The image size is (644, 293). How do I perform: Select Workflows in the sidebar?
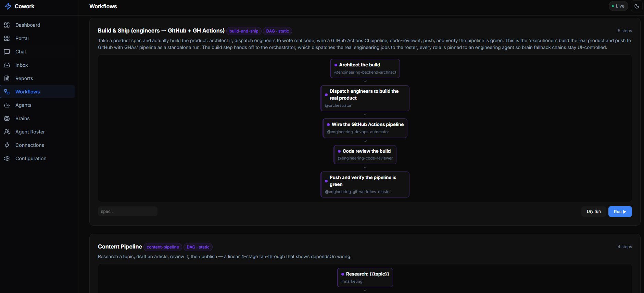tap(38, 92)
